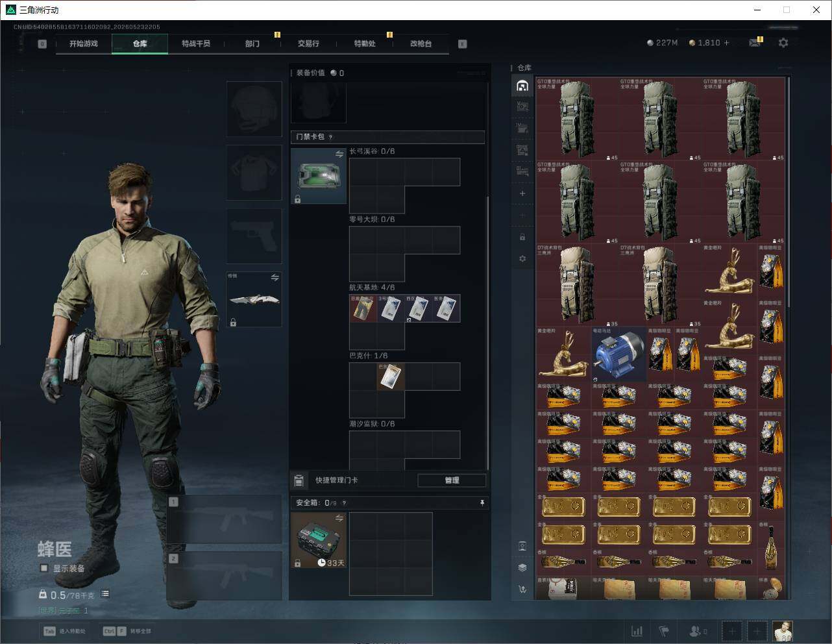Open the 交易行 tab

click(x=308, y=43)
